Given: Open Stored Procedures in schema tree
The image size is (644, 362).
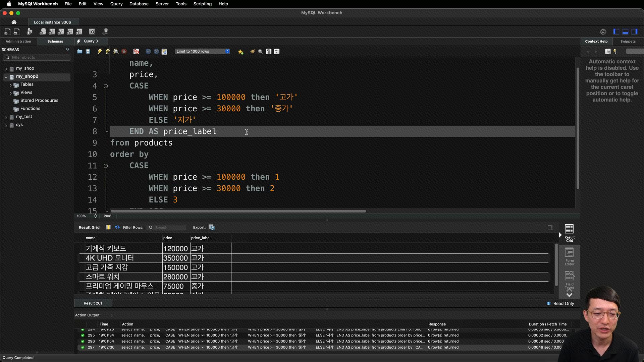Looking at the screenshot, I should pos(39,100).
